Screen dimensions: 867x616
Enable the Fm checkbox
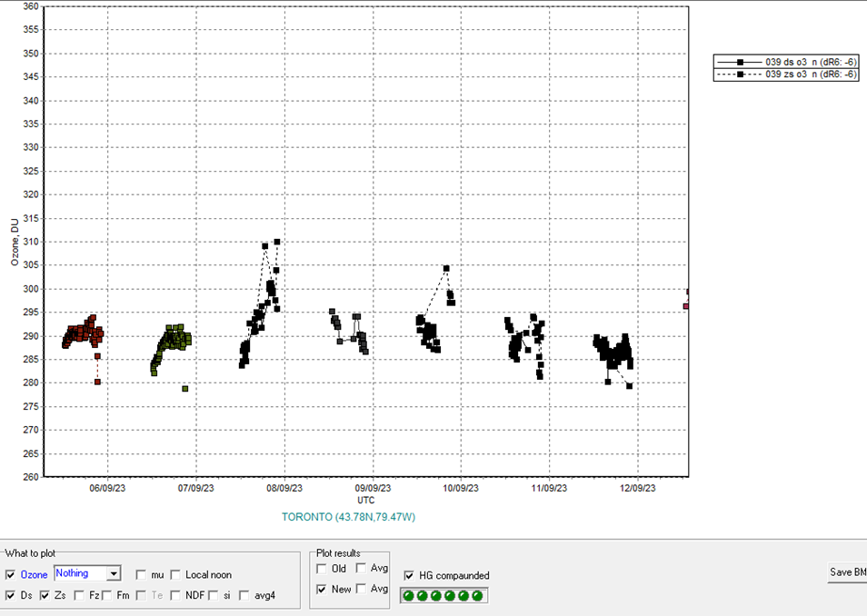click(107, 595)
